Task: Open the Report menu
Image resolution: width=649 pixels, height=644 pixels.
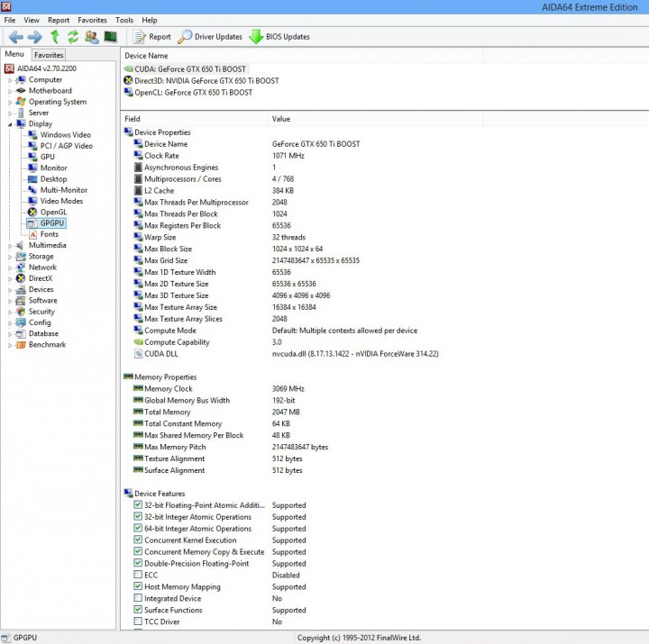Action: click(59, 21)
